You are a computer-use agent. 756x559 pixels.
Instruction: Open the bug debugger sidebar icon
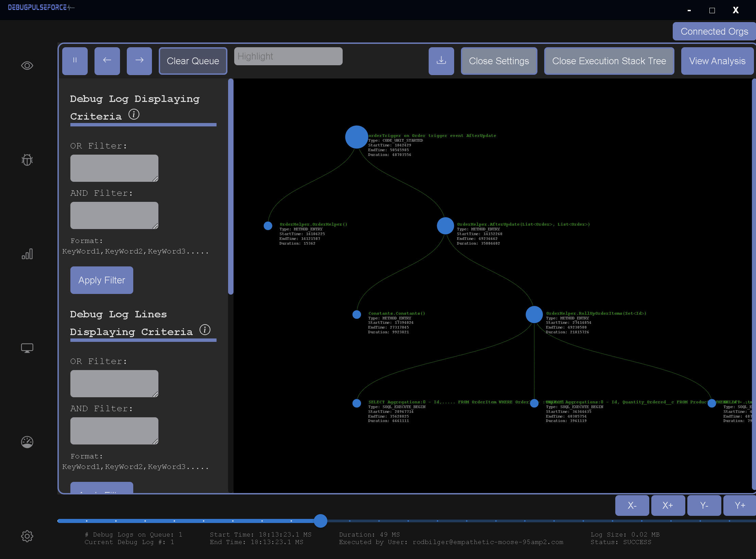[27, 160]
